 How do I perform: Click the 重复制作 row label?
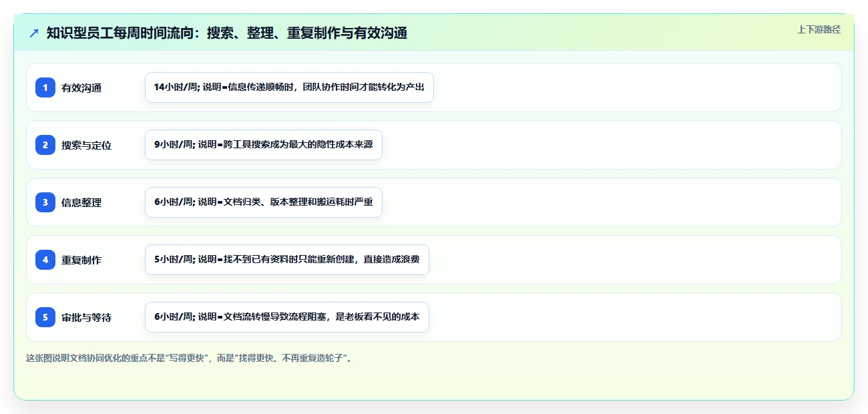[x=81, y=260]
